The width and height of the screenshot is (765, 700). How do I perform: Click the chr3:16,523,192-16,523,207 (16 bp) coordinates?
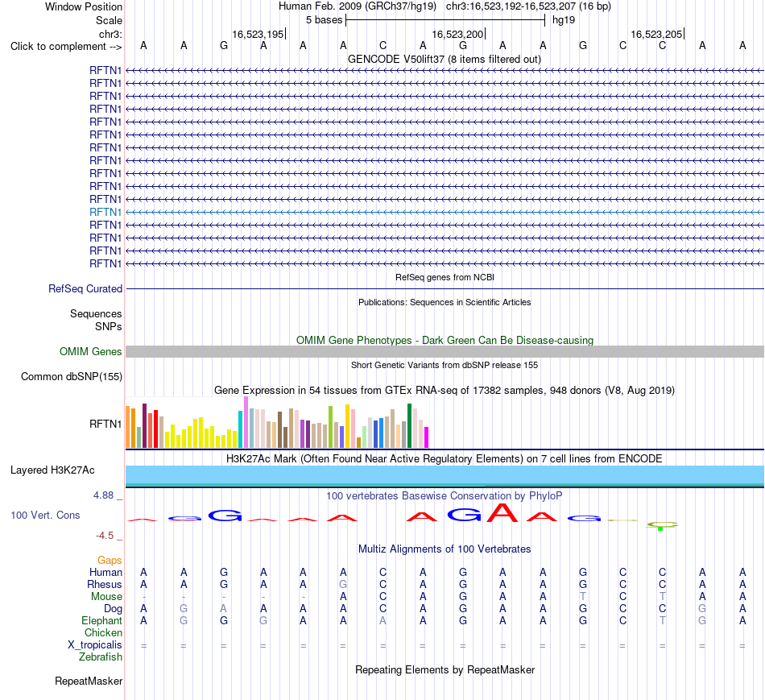pyautogui.click(x=528, y=6)
